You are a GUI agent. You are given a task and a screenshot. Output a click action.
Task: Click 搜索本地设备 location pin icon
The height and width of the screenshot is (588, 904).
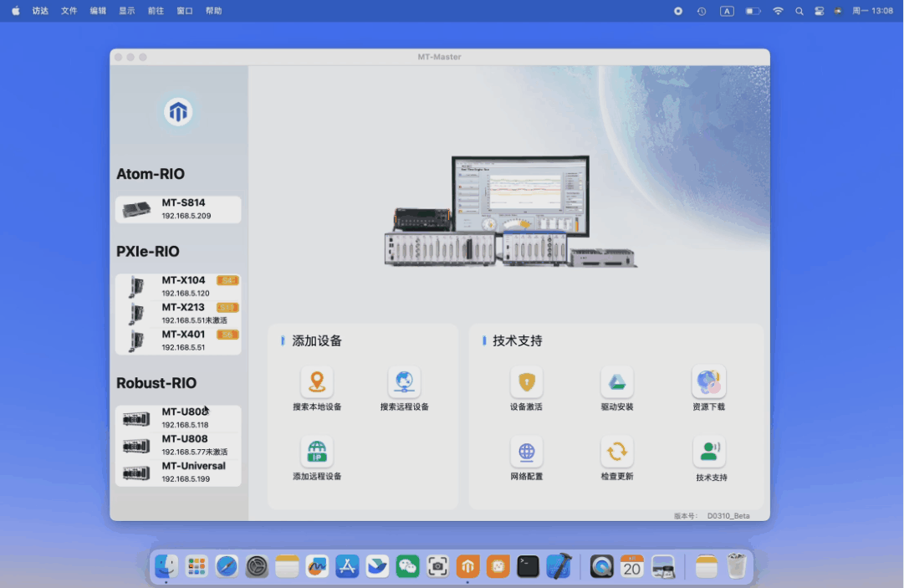click(x=316, y=381)
